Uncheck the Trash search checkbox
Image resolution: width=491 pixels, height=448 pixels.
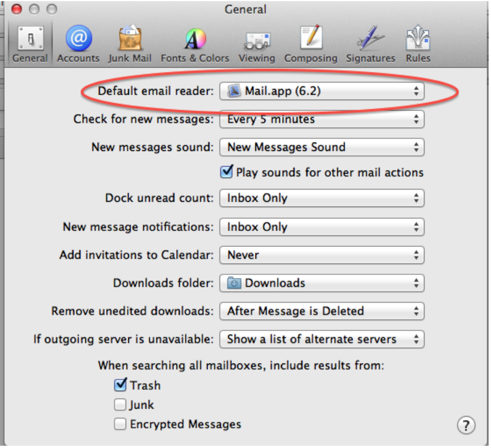point(120,385)
